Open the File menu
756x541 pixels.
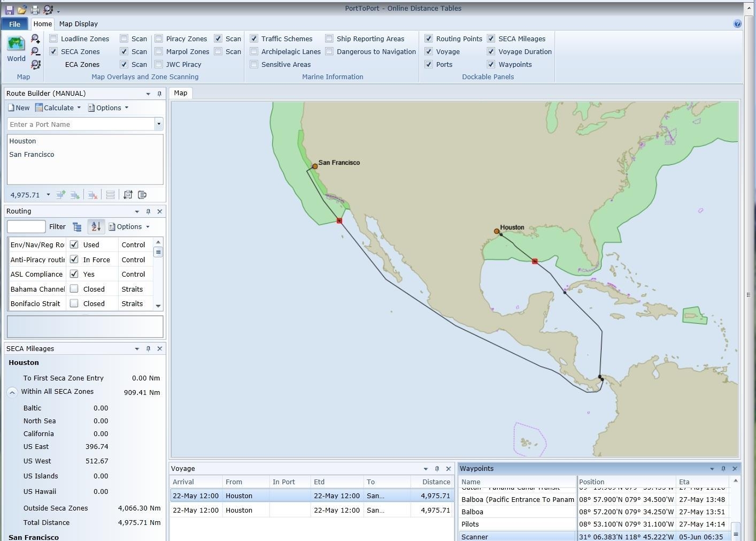pyautogui.click(x=15, y=24)
